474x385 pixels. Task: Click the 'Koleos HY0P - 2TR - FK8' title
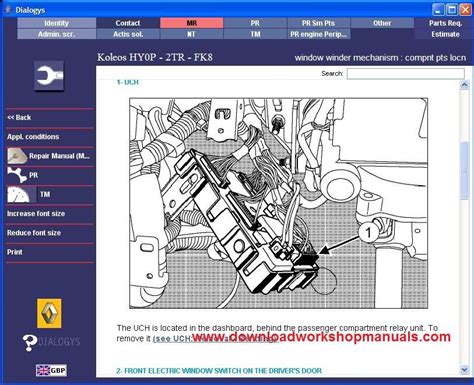coord(155,57)
